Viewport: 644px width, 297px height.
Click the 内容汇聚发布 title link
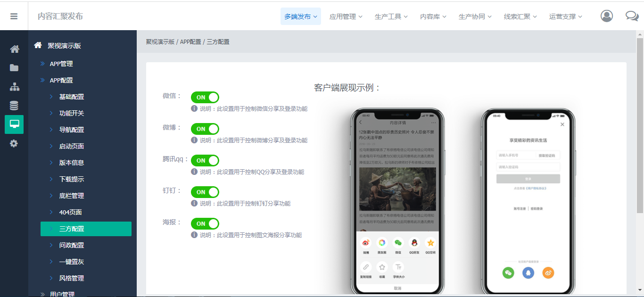(x=60, y=16)
